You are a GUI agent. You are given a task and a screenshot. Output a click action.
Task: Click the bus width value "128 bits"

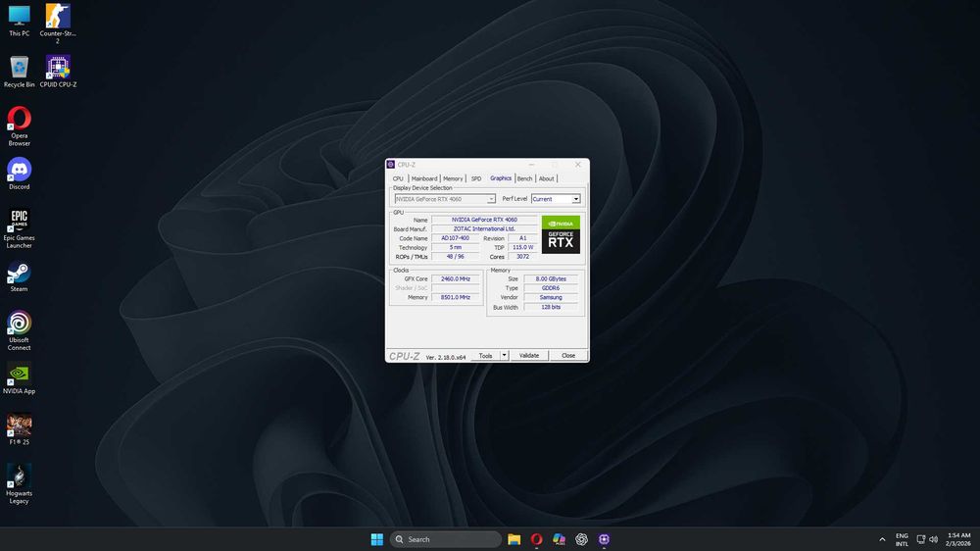click(551, 307)
